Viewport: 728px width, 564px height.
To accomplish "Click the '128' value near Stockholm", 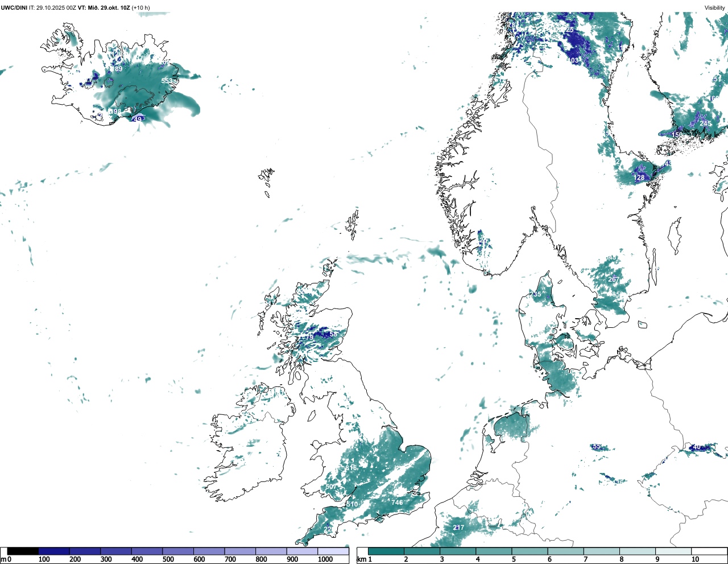I will [x=639, y=178].
